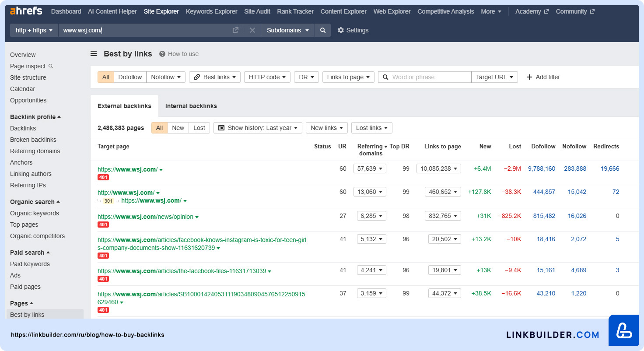Expand the 6,285 referring domains dropdown
Image resolution: width=644 pixels, height=351 pixels.
pyautogui.click(x=371, y=216)
